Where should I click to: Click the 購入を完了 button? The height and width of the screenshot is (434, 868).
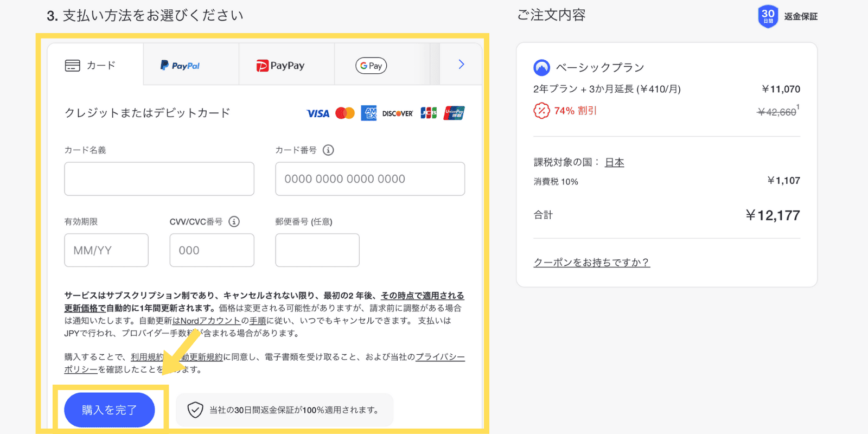pyautogui.click(x=110, y=410)
